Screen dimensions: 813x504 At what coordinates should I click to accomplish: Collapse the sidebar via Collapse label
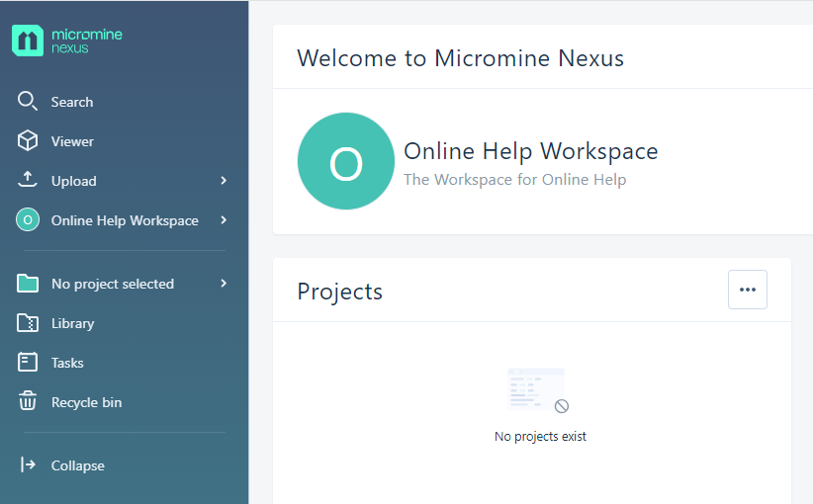[78, 465]
